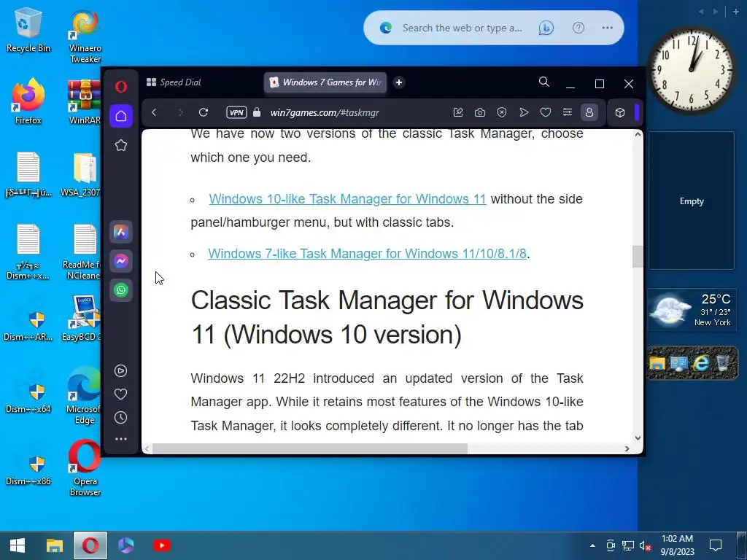The image size is (747, 560).
Task: Select Winaero Tweaker desktop shortcut
Action: click(x=85, y=36)
